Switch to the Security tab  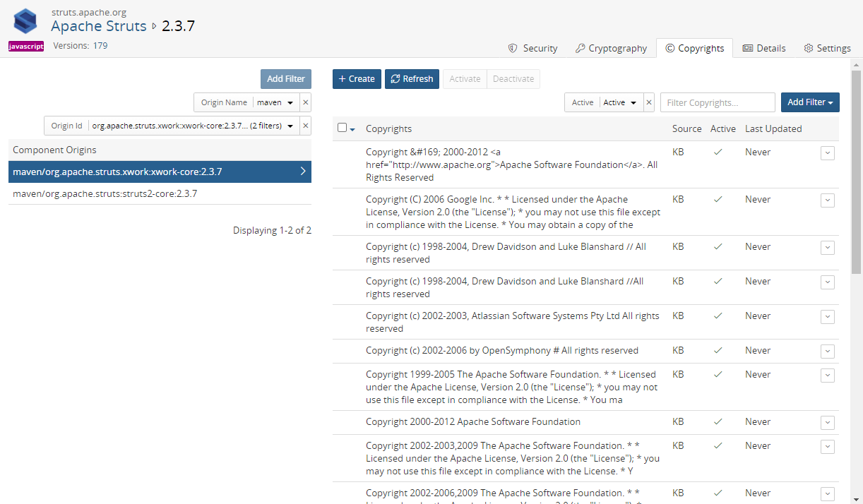tap(533, 48)
